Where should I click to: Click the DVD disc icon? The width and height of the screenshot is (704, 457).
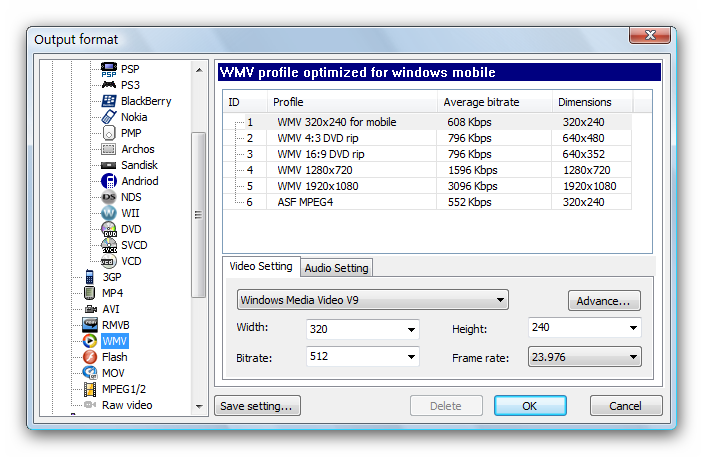(109, 229)
